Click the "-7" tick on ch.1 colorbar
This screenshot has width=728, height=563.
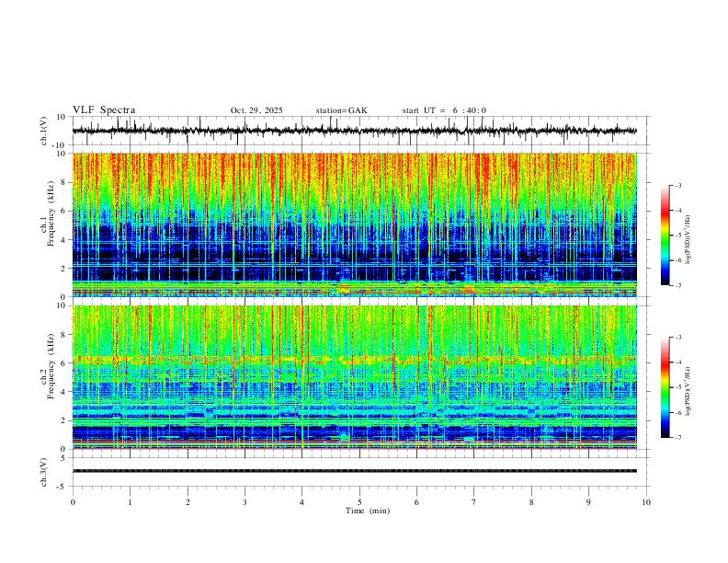coord(677,285)
